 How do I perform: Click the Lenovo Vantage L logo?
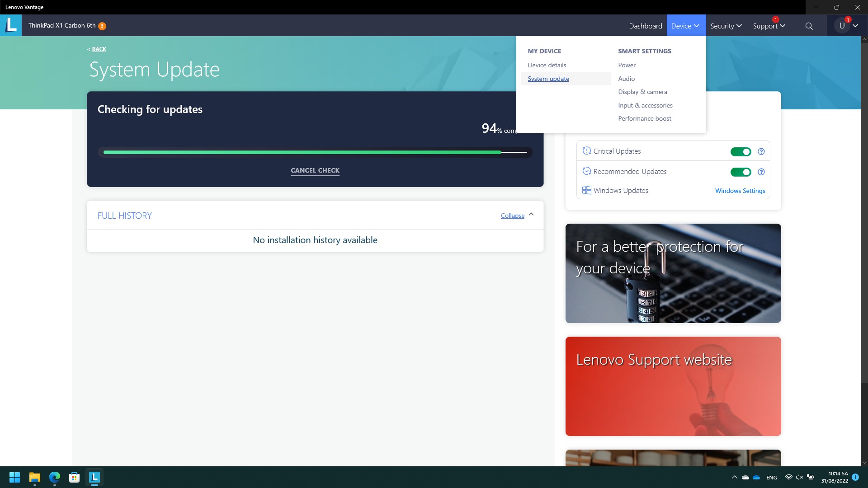click(x=11, y=25)
